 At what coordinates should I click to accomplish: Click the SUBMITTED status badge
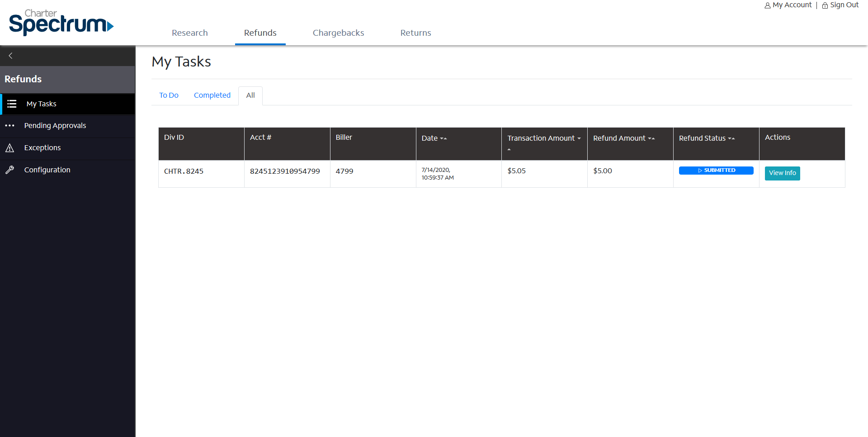tap(716, 171)
